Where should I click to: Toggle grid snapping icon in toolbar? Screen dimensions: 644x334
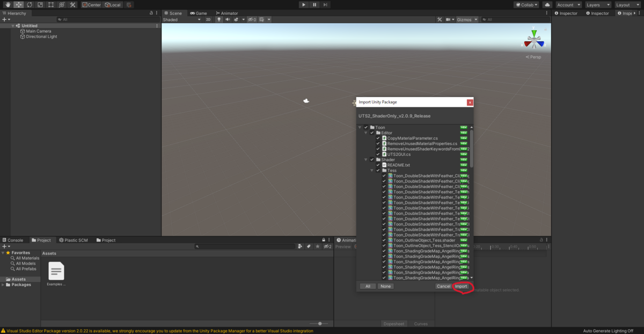[x=129, y=5]
